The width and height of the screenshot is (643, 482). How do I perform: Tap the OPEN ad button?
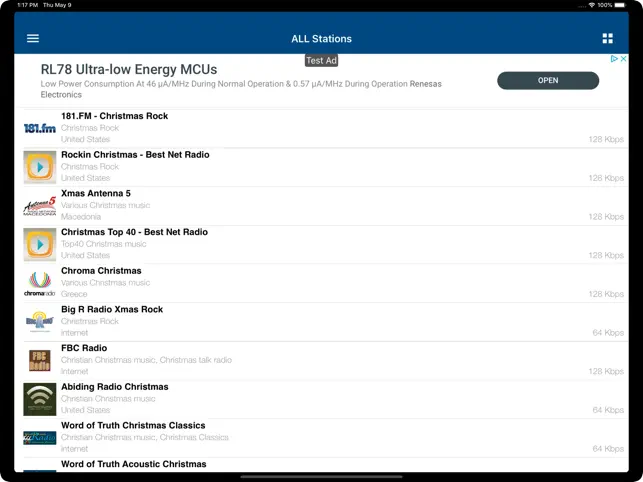tap(548, 80)
